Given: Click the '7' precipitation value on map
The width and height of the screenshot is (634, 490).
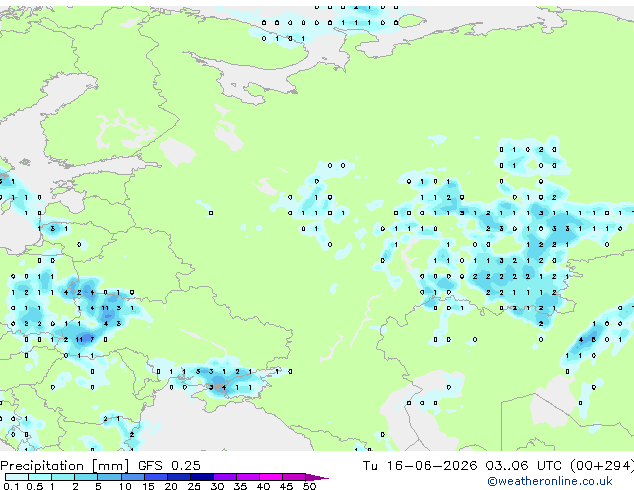Looking at the screenshot, I should click(x=92, y=340).
